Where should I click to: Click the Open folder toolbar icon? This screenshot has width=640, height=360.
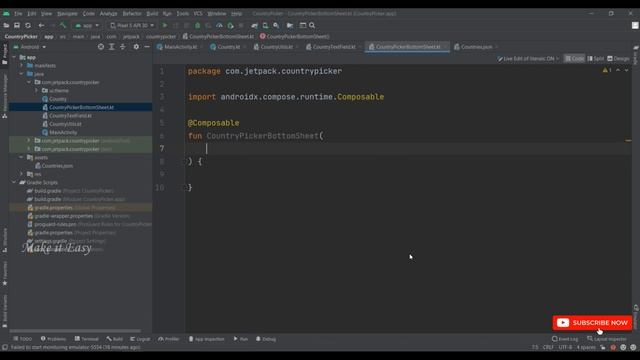(x=6, y=25)
